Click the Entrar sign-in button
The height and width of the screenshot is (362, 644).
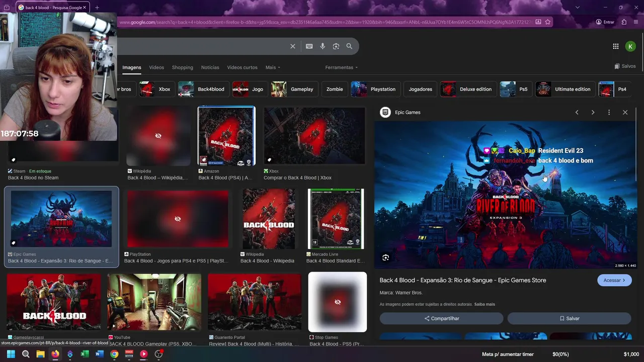pos(605,22)
